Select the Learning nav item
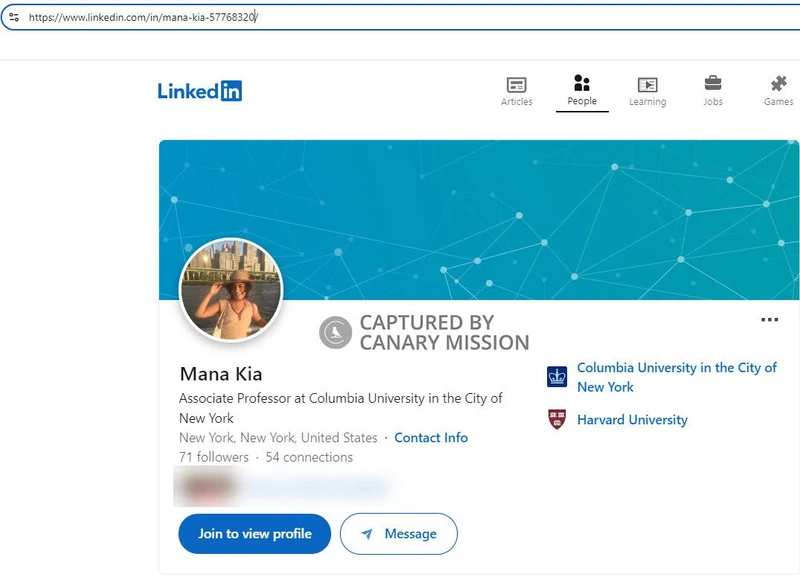Image resolution: width=800 pixels, height=580 pixels. (648, 90)
